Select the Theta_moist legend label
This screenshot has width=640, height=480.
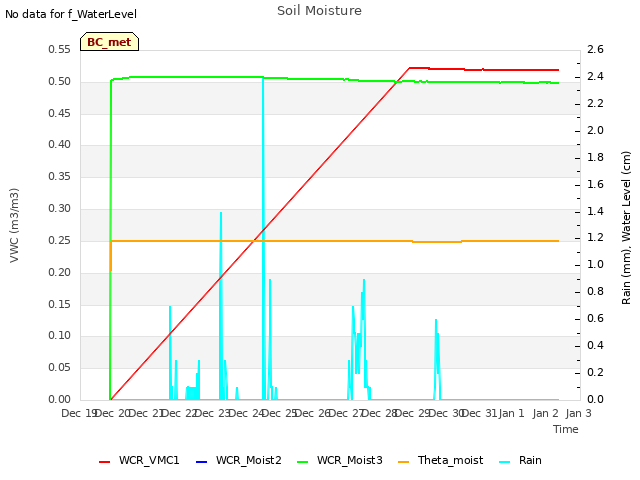click(450, 460)
